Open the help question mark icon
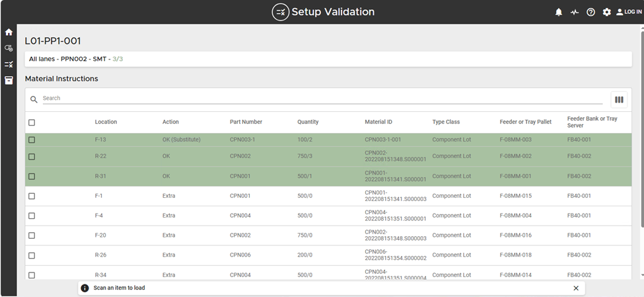Image resolution: width=644 pixels, height=297 pixels. point(590,12)
